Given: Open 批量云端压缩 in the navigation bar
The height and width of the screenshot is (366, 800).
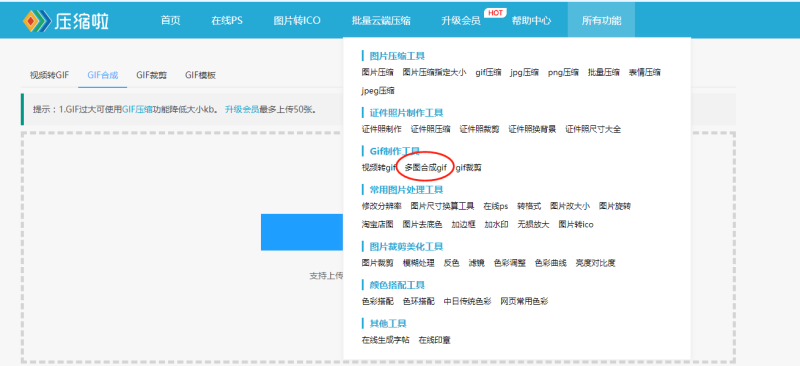Looking at the screenshot, I should point(381,20).
